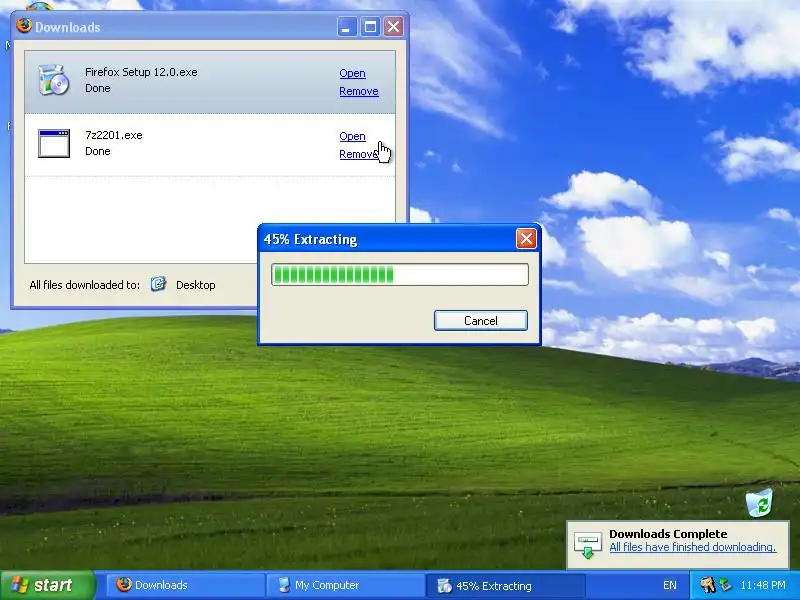Close the Downloads window

pos(393,27)
